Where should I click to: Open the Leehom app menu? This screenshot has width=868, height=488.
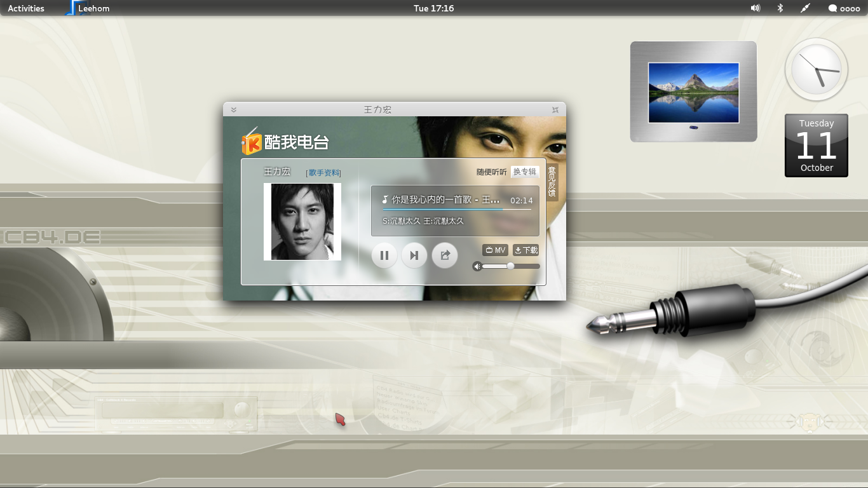point(88,8)
